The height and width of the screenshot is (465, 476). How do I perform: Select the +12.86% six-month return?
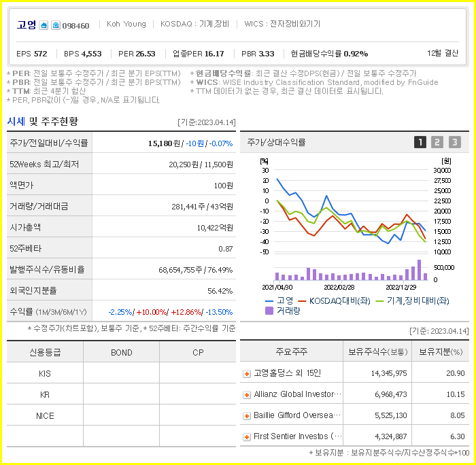click(x=186, y=312)
